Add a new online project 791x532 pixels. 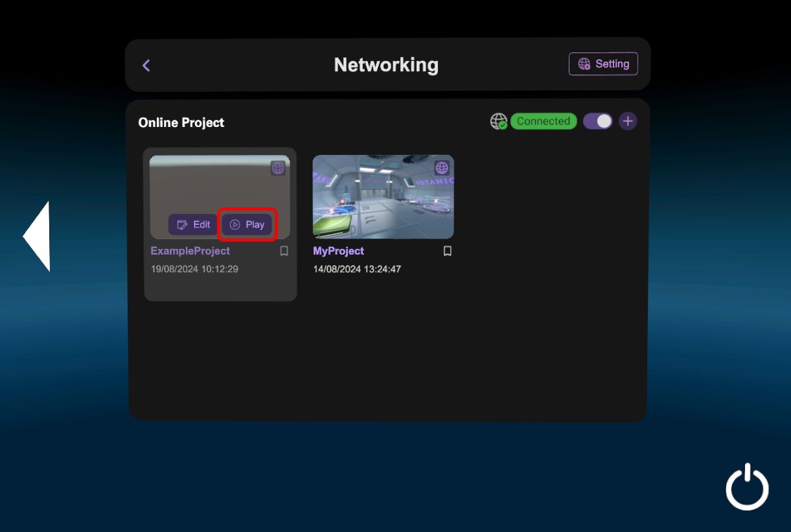tap(627, 121)
